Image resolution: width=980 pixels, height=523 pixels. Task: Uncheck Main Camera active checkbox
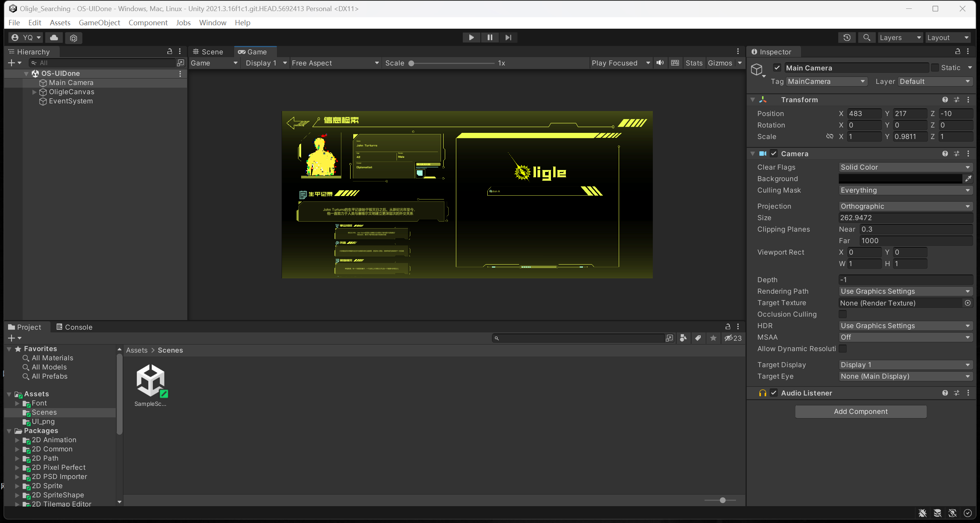pyautogui.click(x=777, y=68)
